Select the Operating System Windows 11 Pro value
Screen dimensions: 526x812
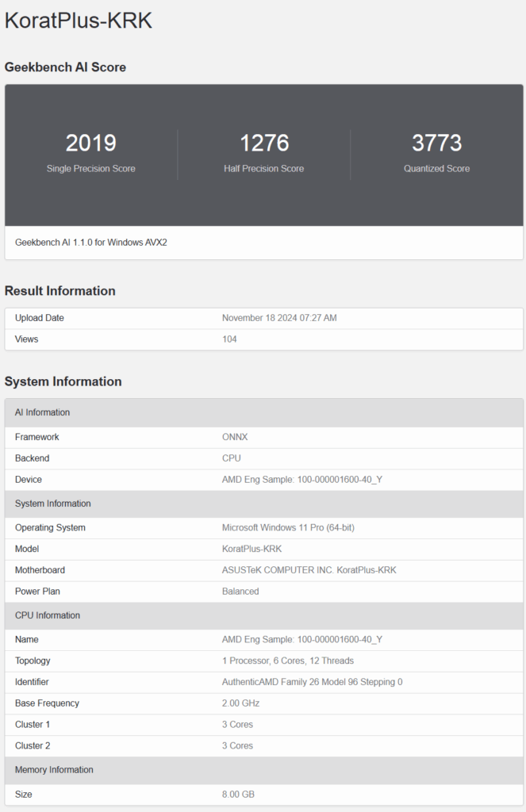[288, 527]
